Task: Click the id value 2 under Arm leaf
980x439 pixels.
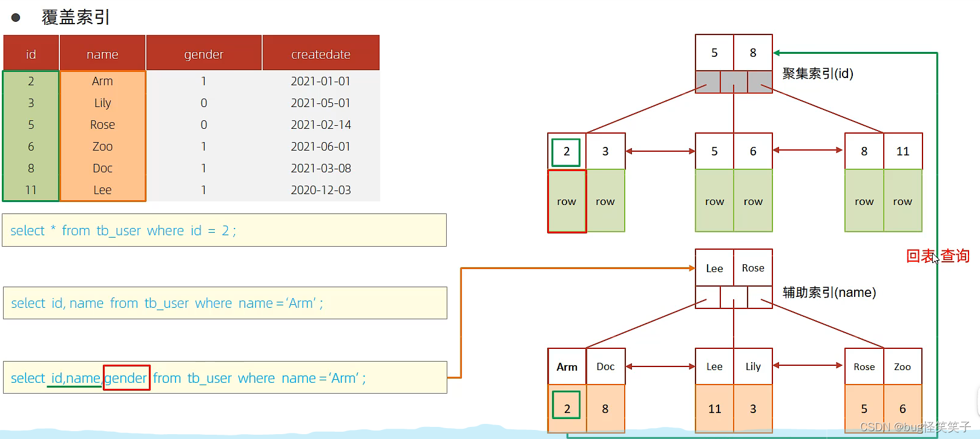Action: point(567,405)
